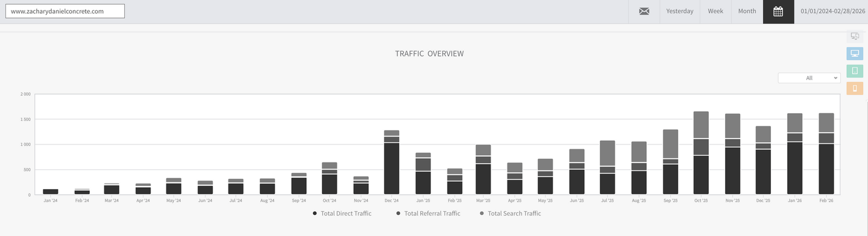The image size is (868, 236).
Task: Switch to the Month range
Action: coord(747,11)
